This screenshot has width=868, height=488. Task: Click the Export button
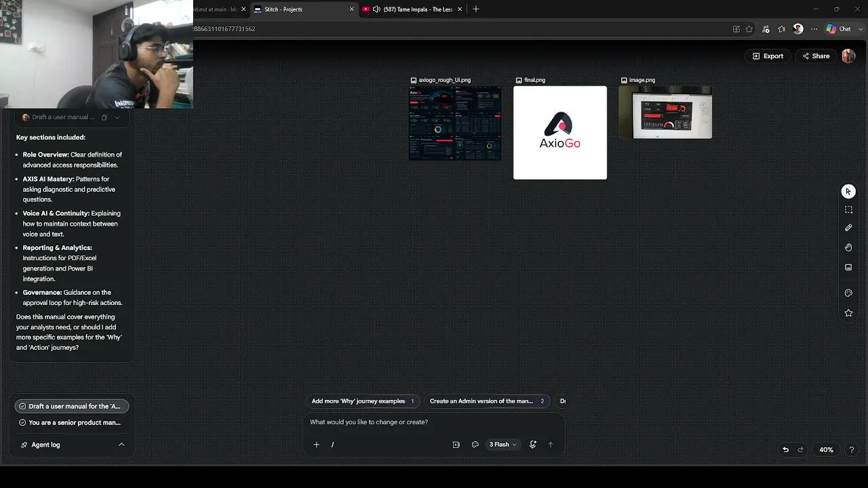coord(768,56)
